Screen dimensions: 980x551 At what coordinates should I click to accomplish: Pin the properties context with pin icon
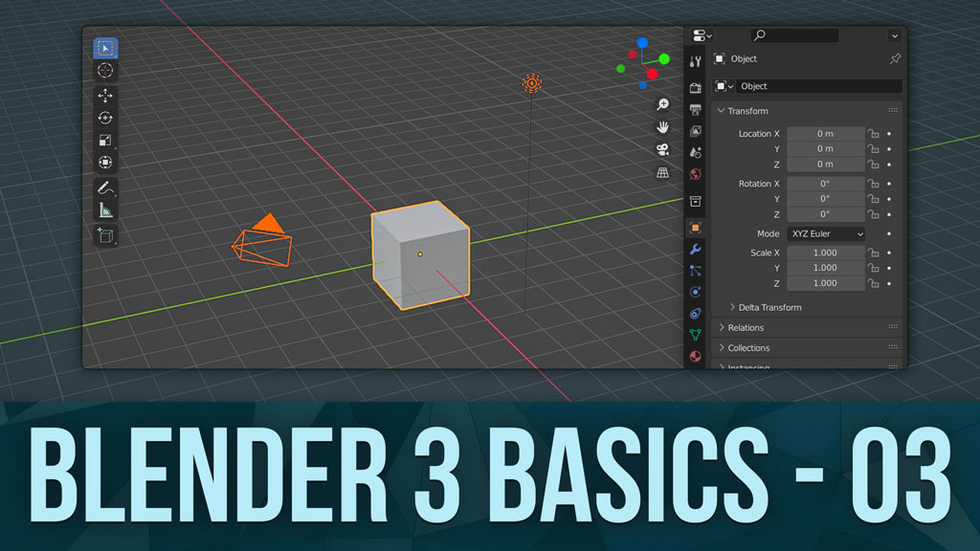click(x=895, y=58)
